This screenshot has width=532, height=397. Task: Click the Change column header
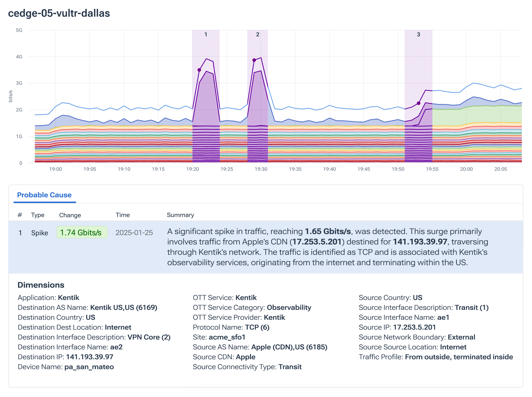click(x=70, y=215)
